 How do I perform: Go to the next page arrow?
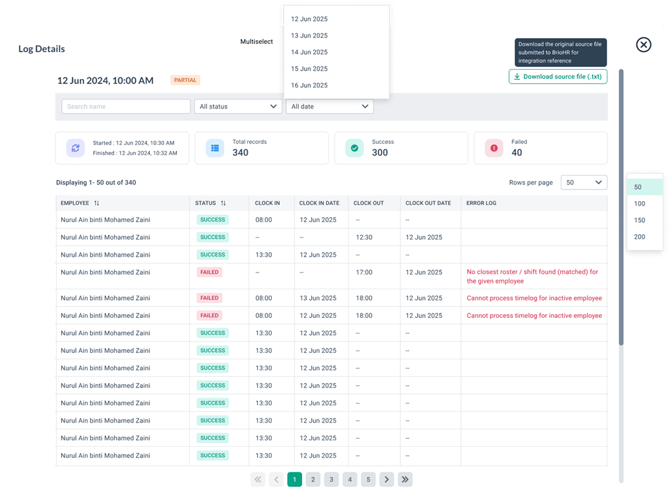(x=387, y=480)
